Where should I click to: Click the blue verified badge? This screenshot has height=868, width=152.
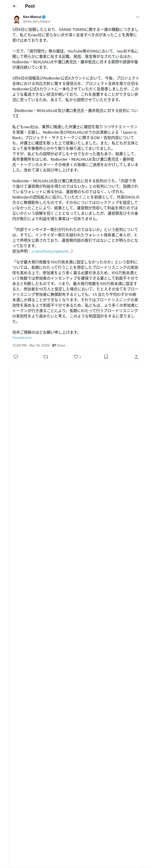click(44, 17)
